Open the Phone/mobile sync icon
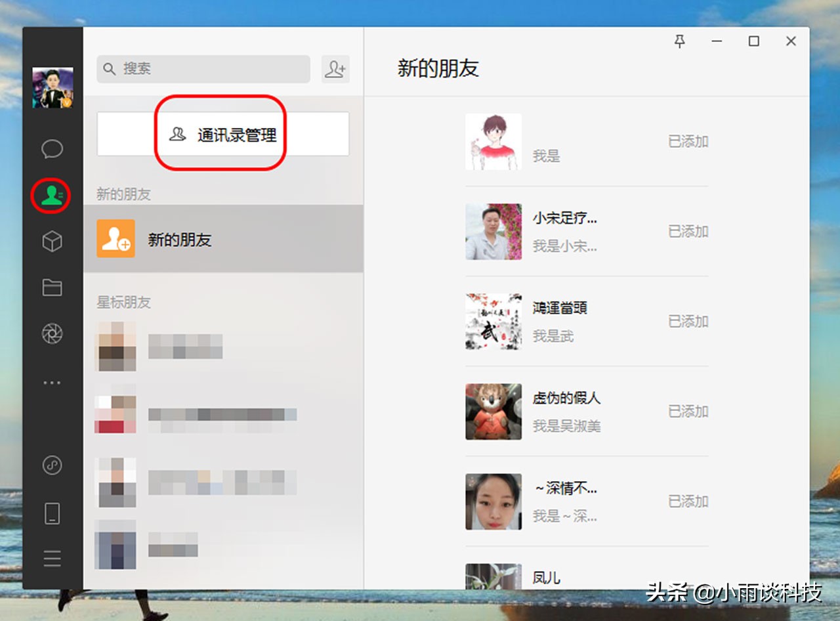The height and width of the screenshot is (621, 840). (x=52, y=513)
